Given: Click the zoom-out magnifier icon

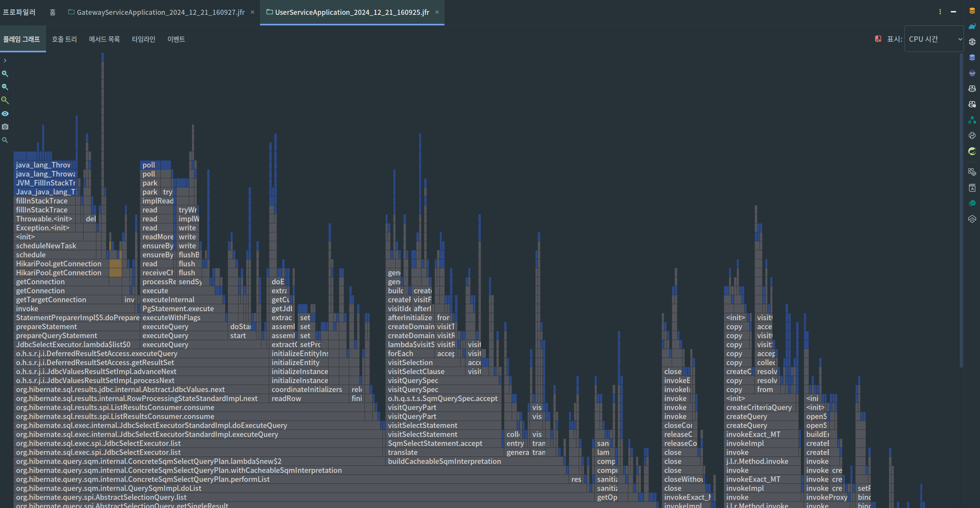Looking at the screenshot, I should coord(5,87).
